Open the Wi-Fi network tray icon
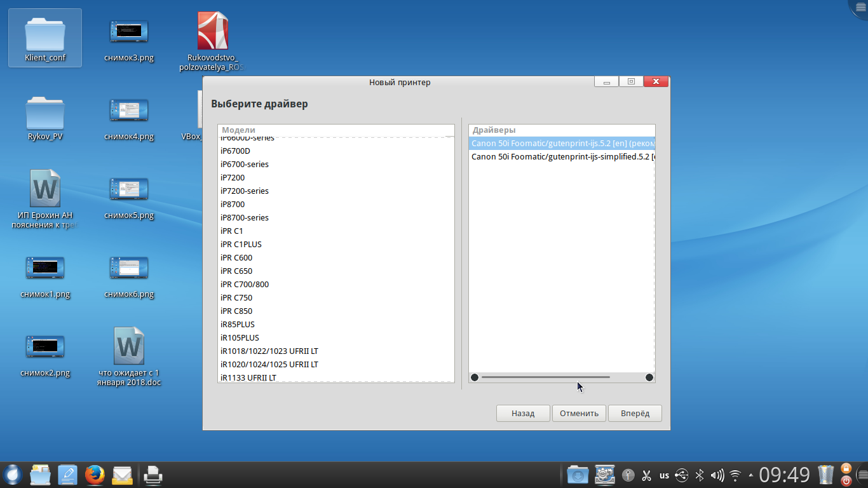This screenshot has width=868, height=488. click(736, 475)
